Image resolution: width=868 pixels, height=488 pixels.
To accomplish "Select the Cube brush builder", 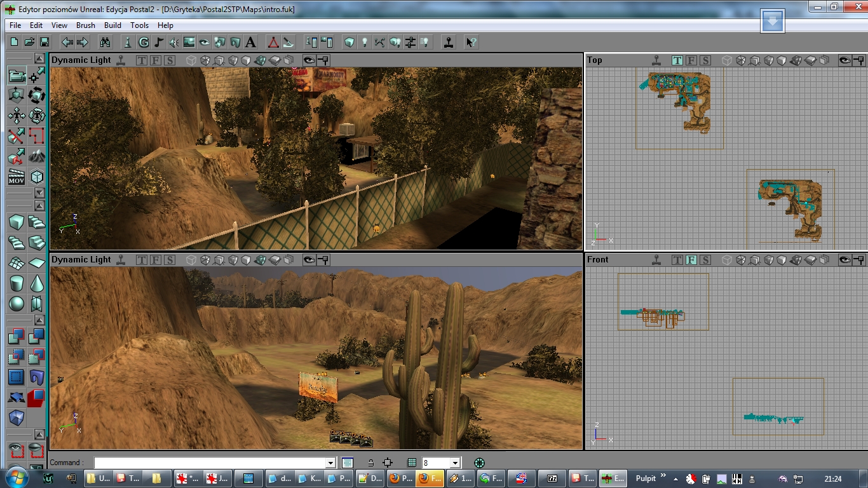I will coord(17,222).
